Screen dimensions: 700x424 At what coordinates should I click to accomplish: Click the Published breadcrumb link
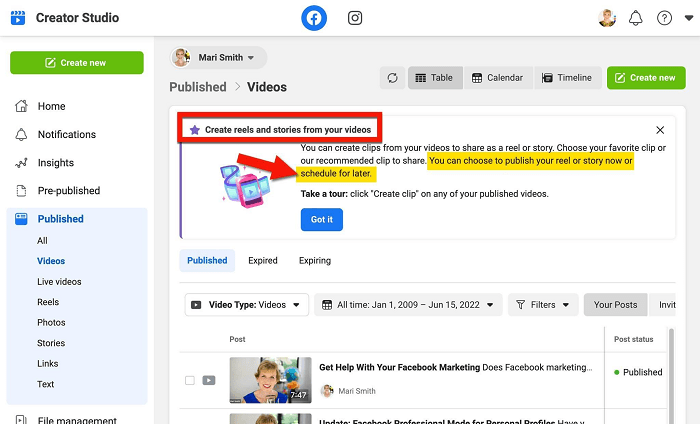pos(198,87)
